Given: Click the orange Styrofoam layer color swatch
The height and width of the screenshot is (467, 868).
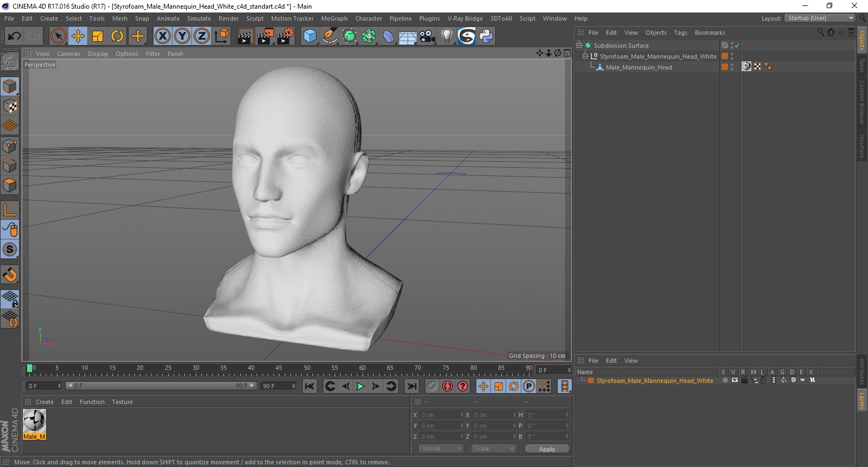Looking at the screenshot, I should (591, 381).
